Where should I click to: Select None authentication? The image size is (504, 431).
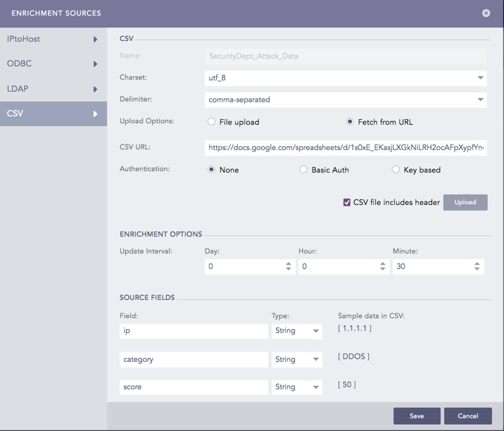pos(211,169)
